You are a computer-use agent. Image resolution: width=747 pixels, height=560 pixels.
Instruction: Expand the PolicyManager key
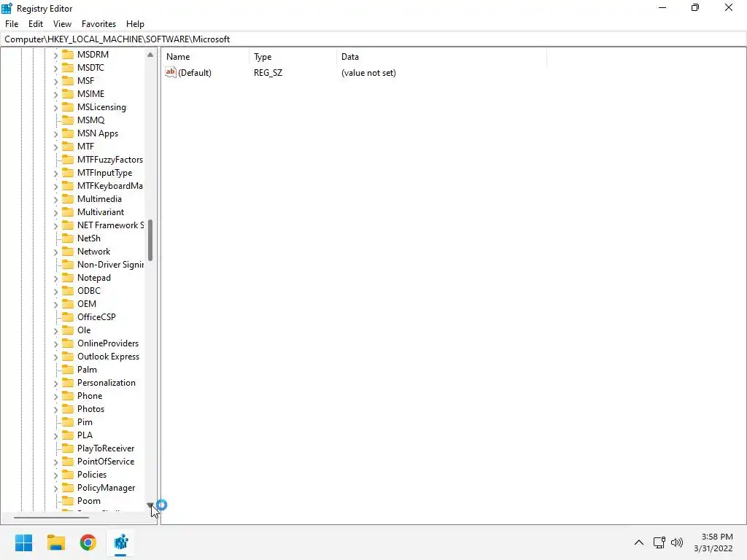(55, 488)
